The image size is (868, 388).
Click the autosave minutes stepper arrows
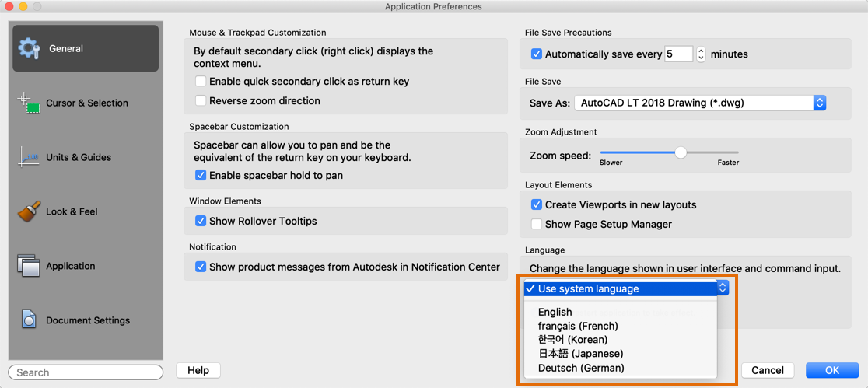(x=701, y=54)
